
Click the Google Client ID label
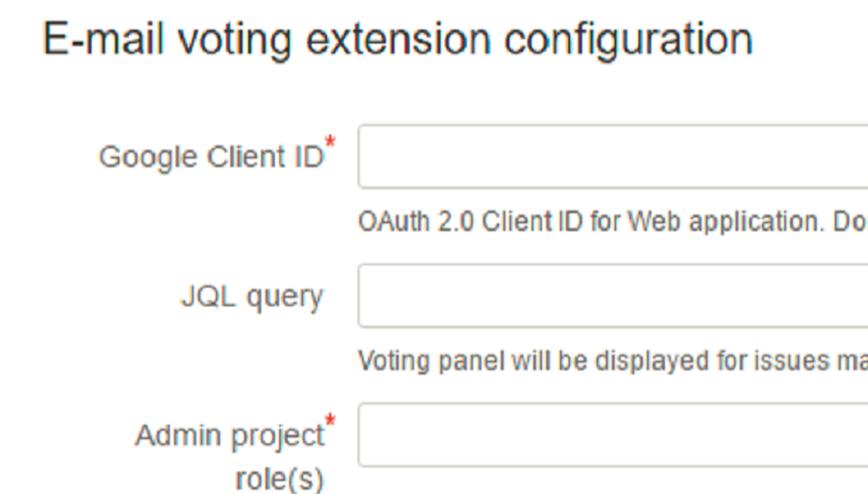click(x=211, y=157)
